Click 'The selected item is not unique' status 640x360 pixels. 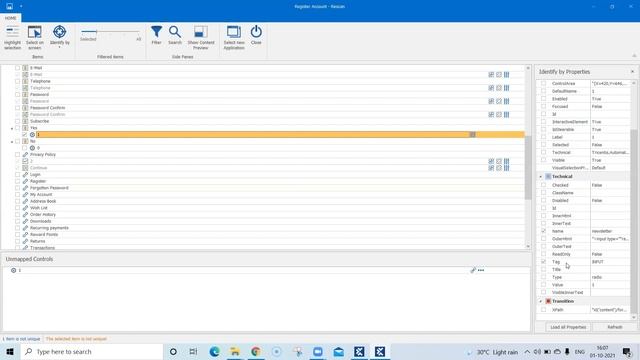(x=76, y=339)
